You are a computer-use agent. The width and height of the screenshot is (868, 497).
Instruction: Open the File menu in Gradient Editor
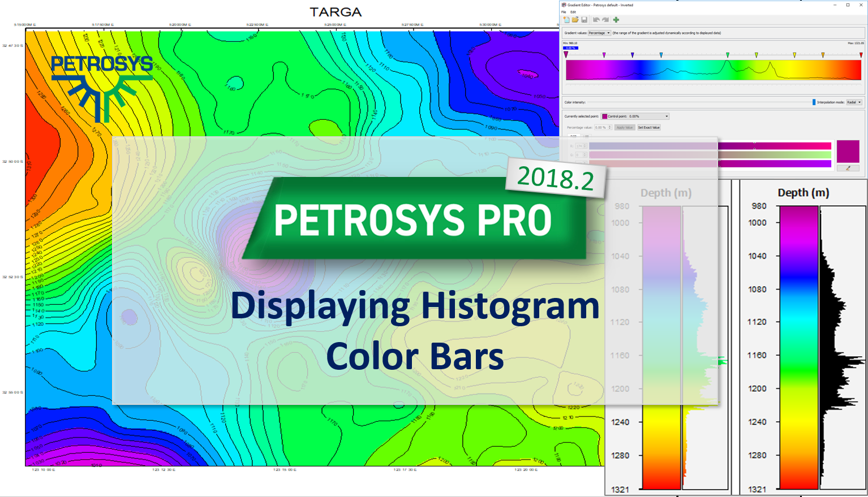pyautogui.click(x=564, y=12)
